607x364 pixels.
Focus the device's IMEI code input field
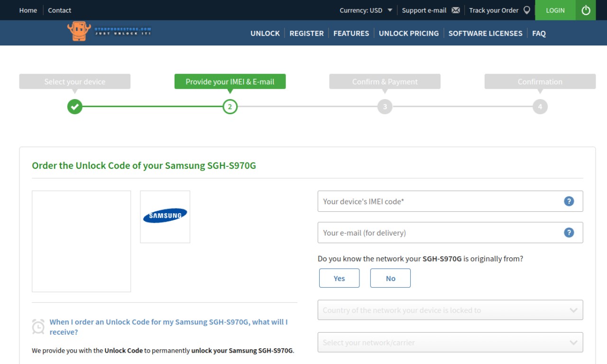[450, 201]
